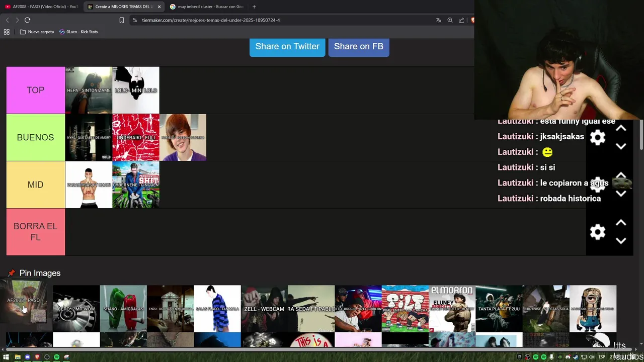
Task: Open a new browser tab
Action: (254, 7)
